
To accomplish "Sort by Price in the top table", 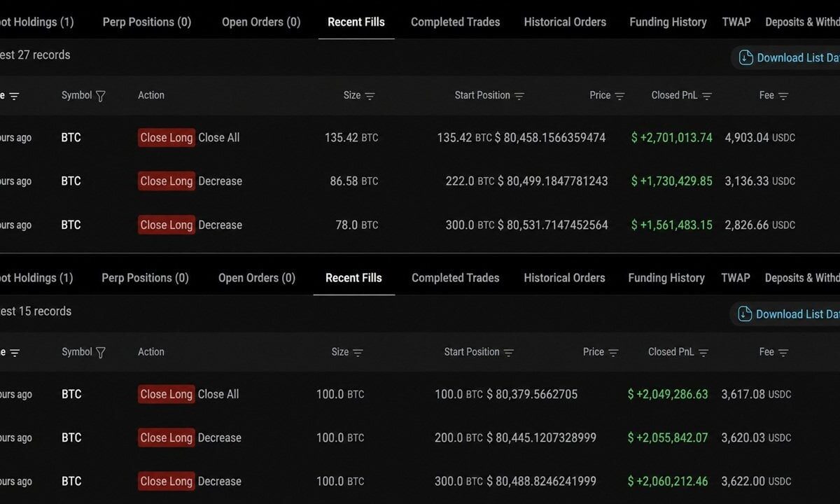I will click(619, 96).
